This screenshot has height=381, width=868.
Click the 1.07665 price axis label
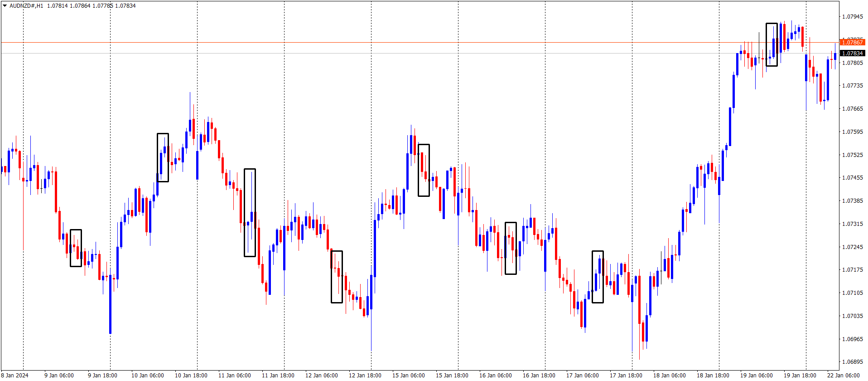click(x=852, y=109)
